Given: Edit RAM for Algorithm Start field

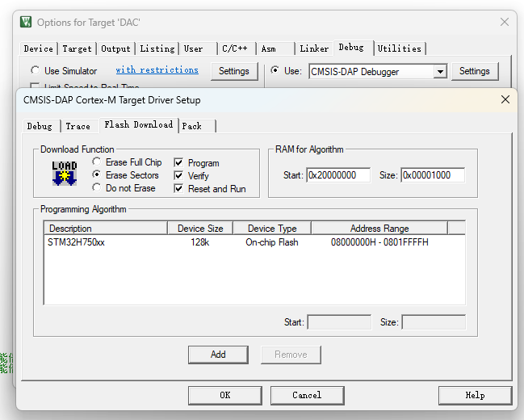Looking at the screenshot, I should 338,175.
